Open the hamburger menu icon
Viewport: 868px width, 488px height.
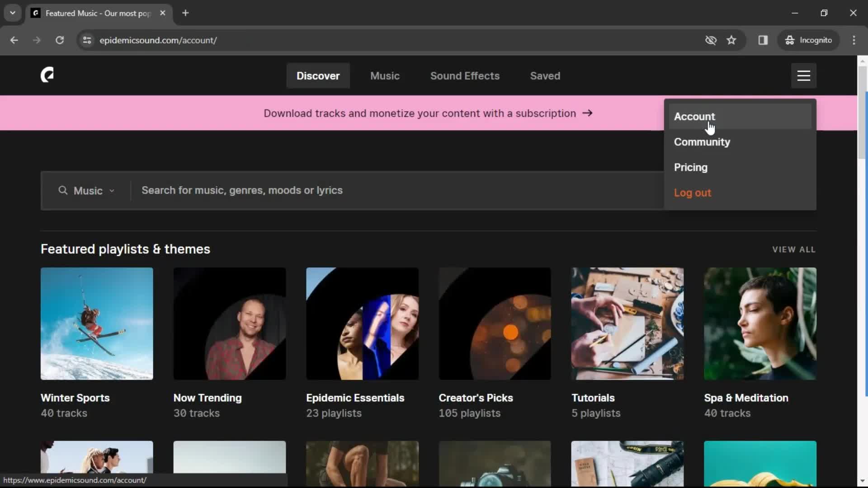[x=803, y=75]
